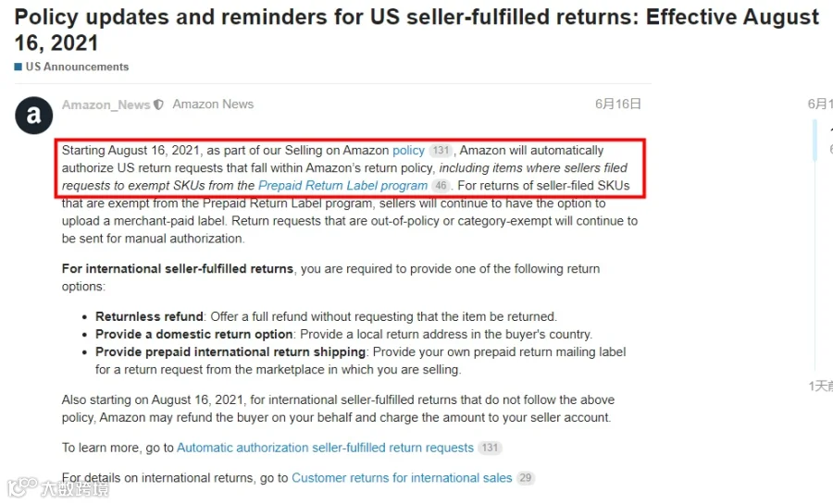833x504 pixels.
Task: Open the Amazon_News username link
Action: tap(106, 105)
